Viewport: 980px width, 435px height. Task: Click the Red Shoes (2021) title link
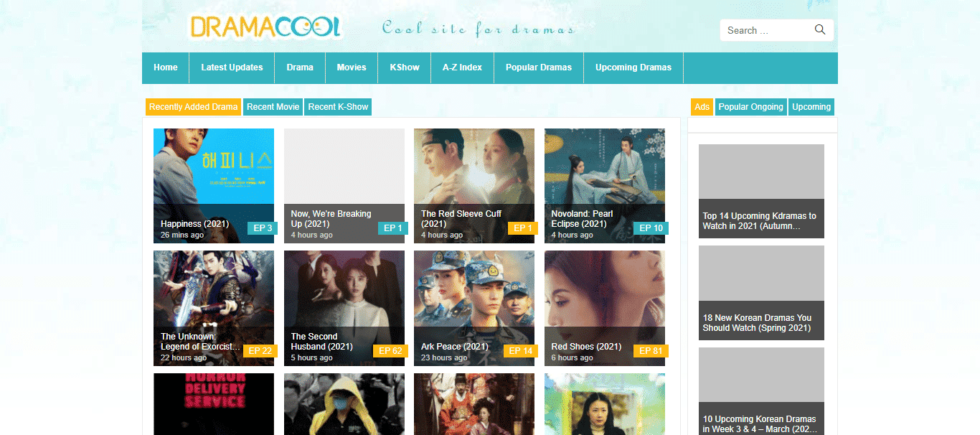pos(586,347)
